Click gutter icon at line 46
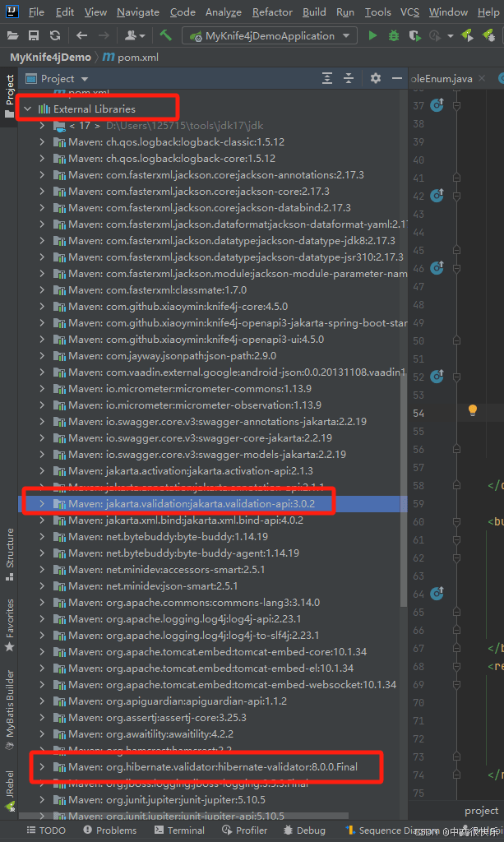Image resolution: width=504 pixels, height=842 pixels. [x=437, y=267]
